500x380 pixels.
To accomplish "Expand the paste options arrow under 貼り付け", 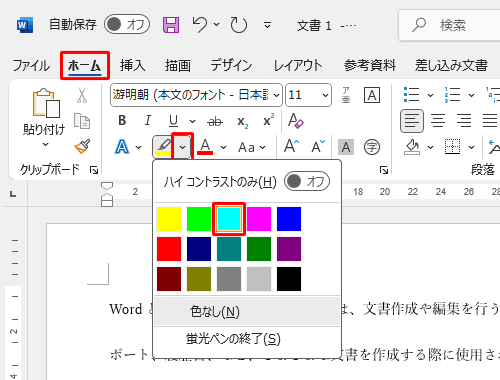I will point(46,145).
